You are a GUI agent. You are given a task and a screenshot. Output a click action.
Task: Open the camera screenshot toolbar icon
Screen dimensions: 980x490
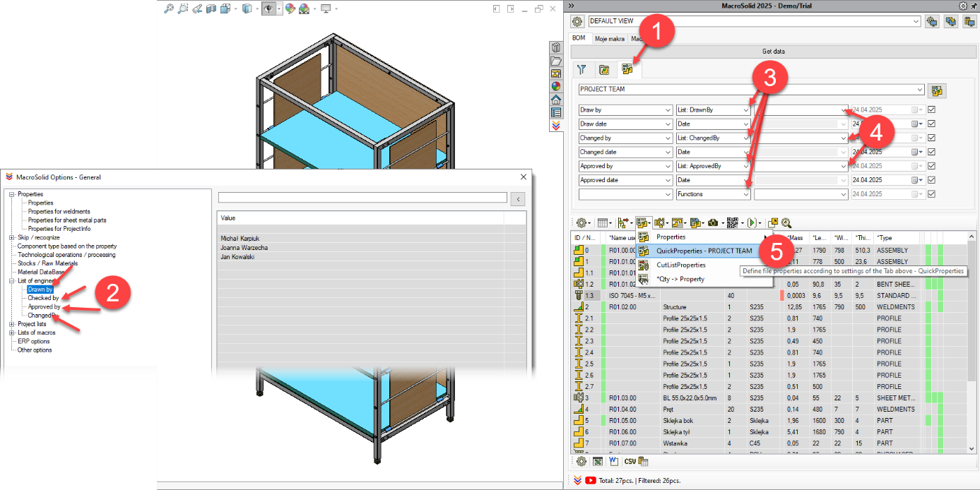[712, 222]
